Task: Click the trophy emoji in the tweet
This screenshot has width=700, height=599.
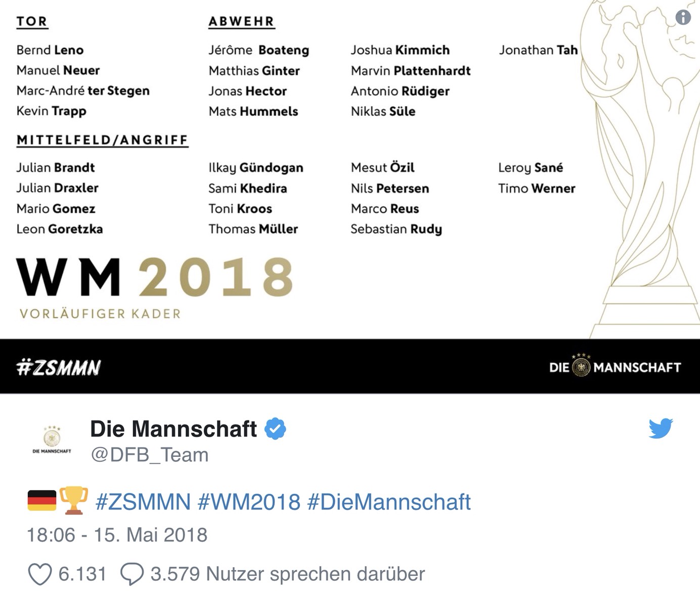Action: pyautogui.click(x=73, y=500)
